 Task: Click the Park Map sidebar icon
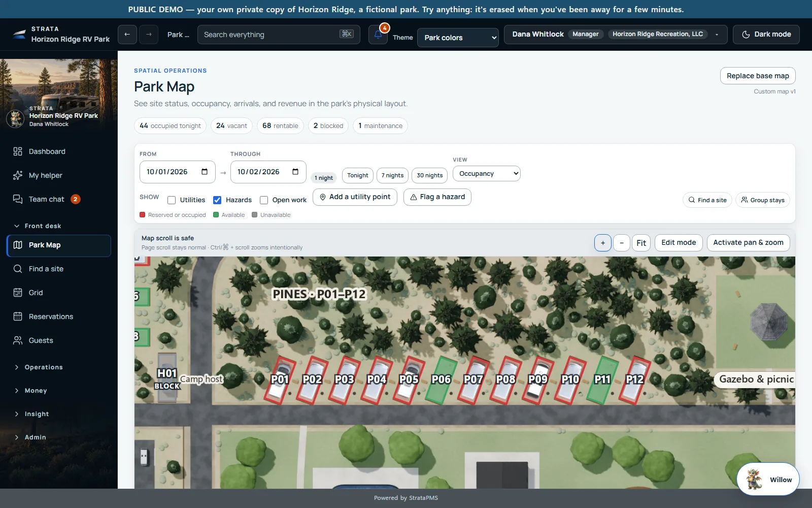(x=18, y=245)
